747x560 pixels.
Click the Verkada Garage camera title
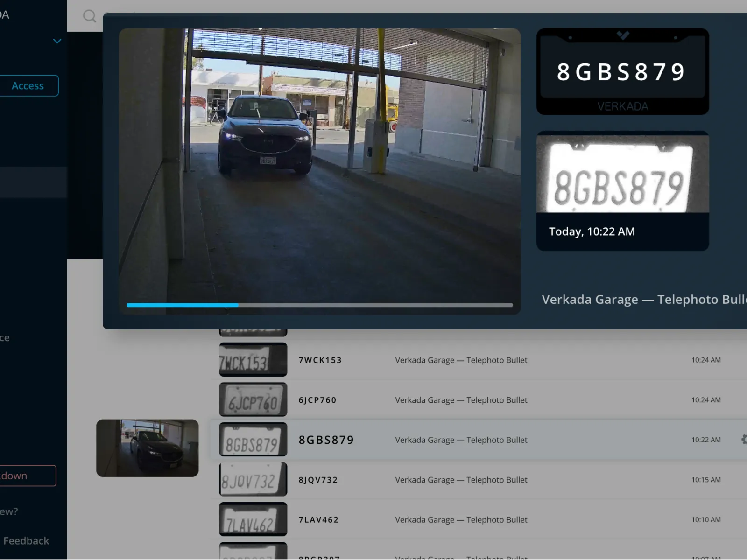pos(644,299)
